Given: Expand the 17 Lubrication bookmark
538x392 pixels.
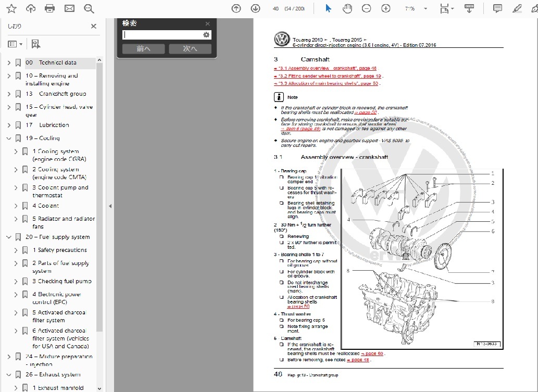Looking at the screenshot, I should [x=9, y=125].
